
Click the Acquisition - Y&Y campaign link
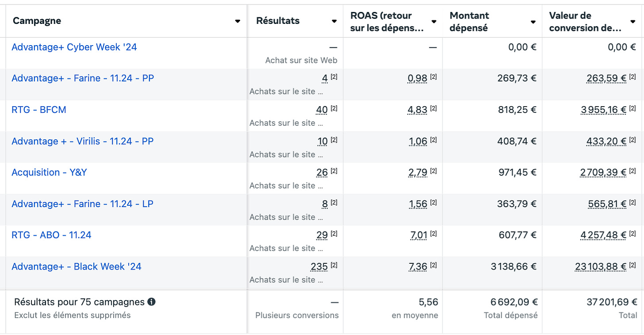pyautogui.click(x=49, y=172)
